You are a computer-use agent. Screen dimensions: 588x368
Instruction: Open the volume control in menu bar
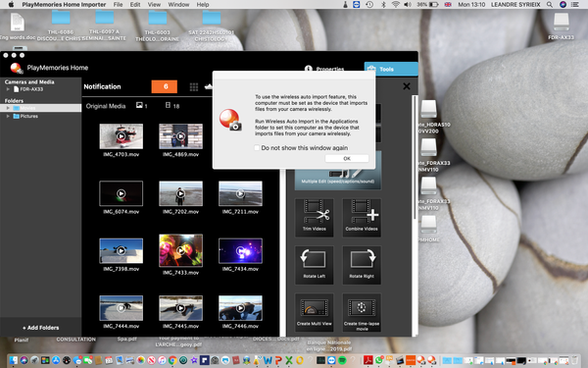(408, 5)
